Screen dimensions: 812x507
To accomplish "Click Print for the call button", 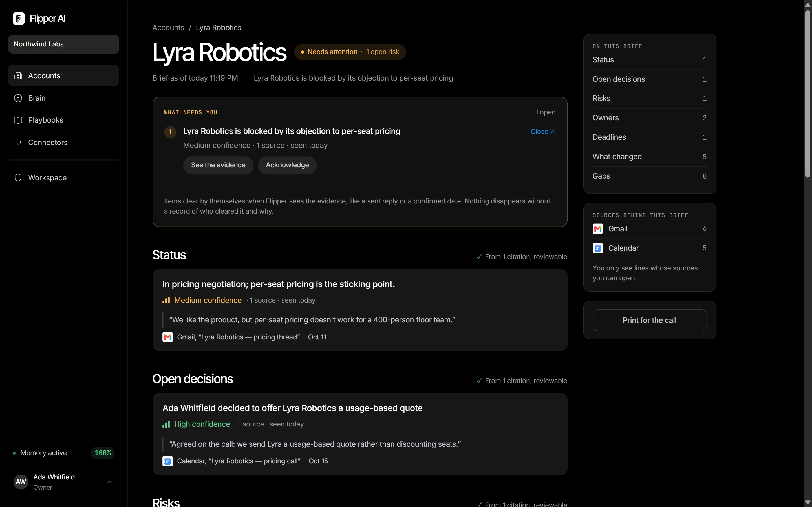I will point(650,320).
